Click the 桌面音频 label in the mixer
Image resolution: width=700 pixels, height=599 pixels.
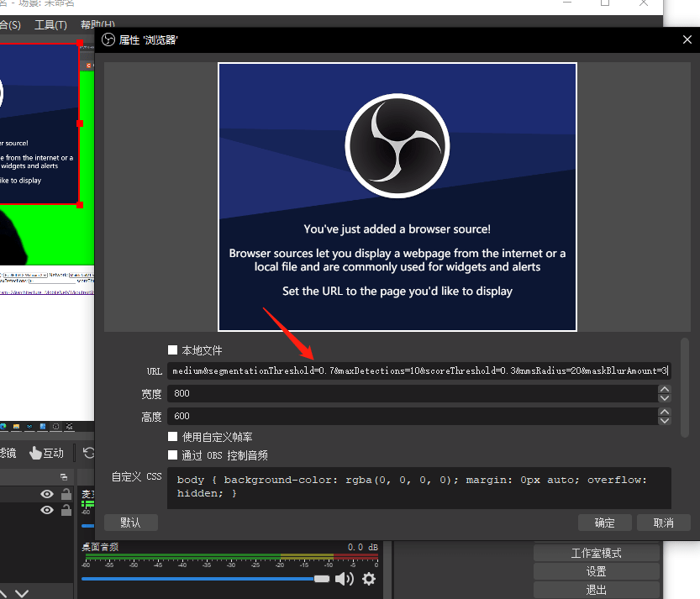(100, 547)
